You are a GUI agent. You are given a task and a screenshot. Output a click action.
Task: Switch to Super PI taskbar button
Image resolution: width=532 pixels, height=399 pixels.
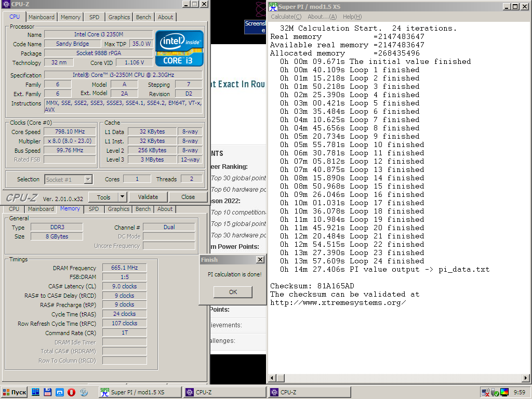point(140,392)
